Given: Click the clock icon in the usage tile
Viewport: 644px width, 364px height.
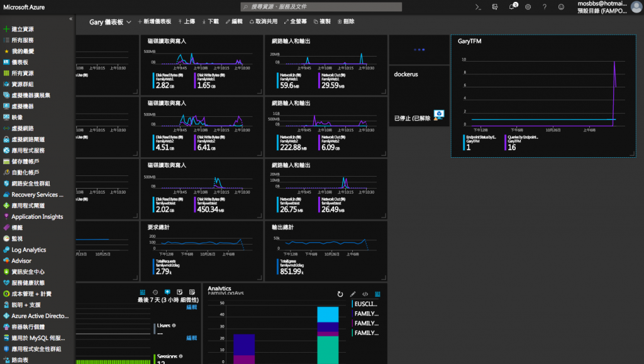Looking at the screenshot, I should pyautogui.click(x=155, y=292).
